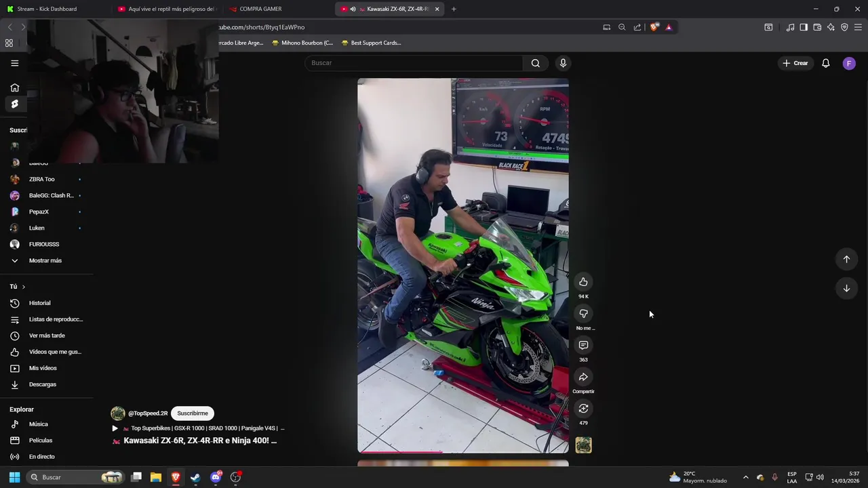Expand Mostrar más subscriptions list
Screen dimensions: 868x488
(x=46, y=260)
